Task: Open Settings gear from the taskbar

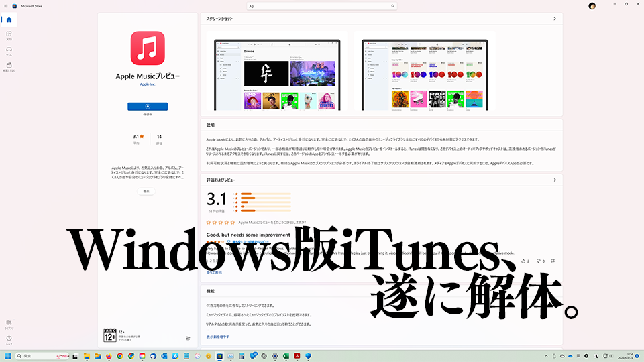Action: tap(275, 356)
